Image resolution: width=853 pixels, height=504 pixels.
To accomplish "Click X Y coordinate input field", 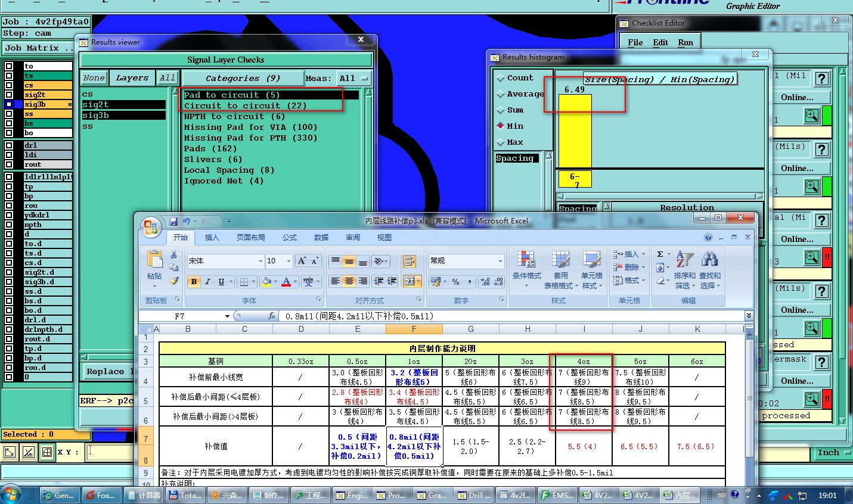I will point(110,452).
